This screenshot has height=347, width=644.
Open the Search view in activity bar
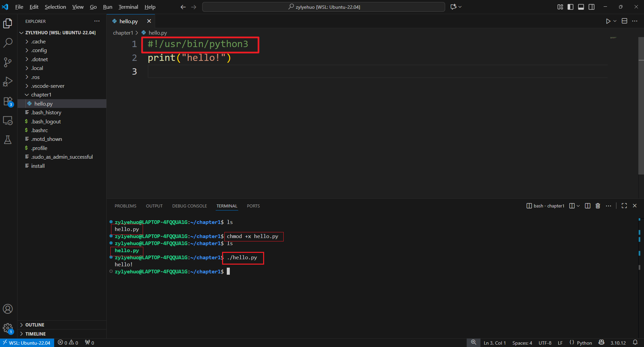pos(8,43)
